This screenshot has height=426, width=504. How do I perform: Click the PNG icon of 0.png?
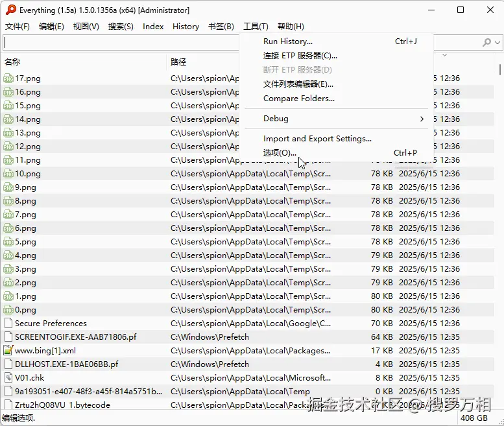(x=8, y=310)
